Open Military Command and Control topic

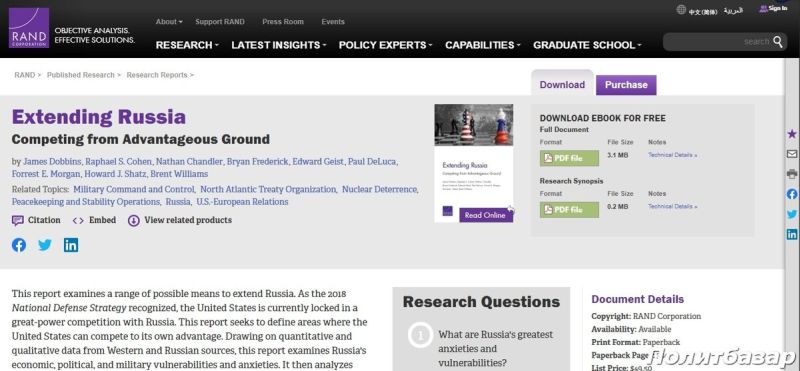click(x=134, y=189)
